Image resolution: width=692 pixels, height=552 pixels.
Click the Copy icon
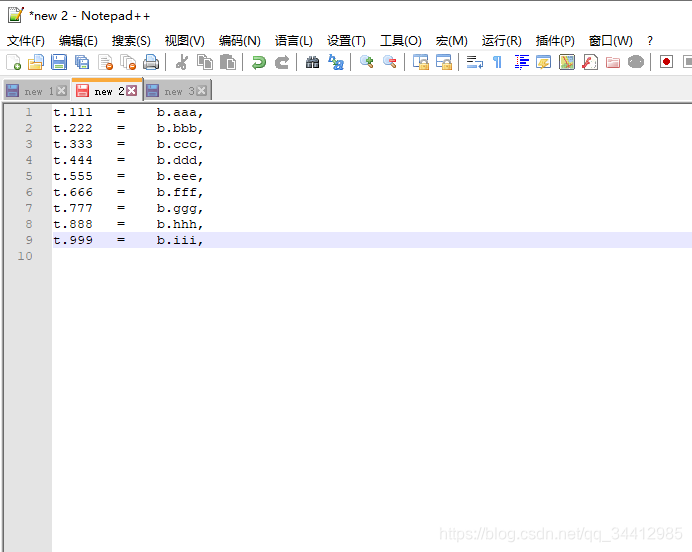(204, 62)
